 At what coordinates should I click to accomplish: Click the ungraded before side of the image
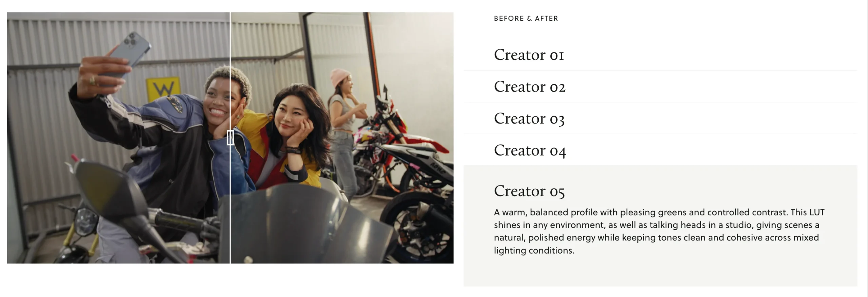[x=118, y=138]
